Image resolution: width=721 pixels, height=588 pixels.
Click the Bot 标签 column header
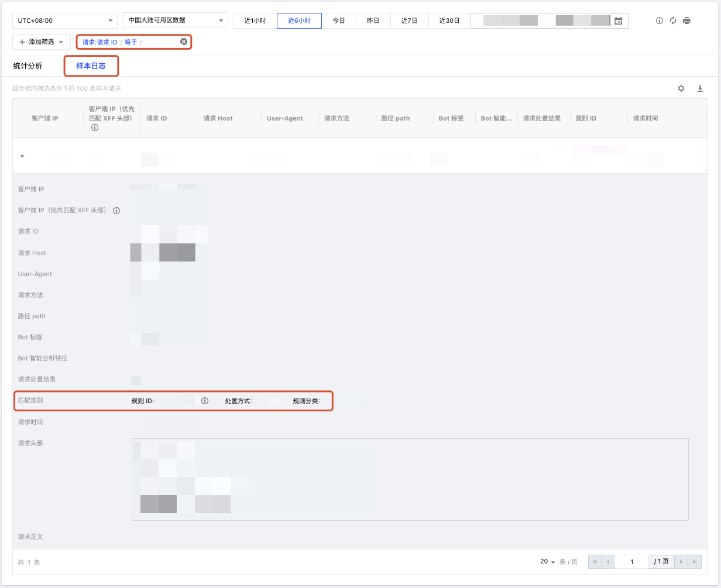pos(451,118)
